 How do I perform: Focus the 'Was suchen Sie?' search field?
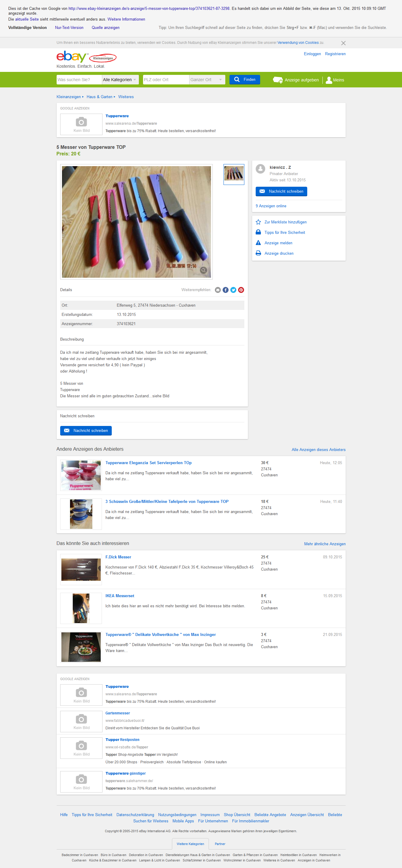coord(79,80)
